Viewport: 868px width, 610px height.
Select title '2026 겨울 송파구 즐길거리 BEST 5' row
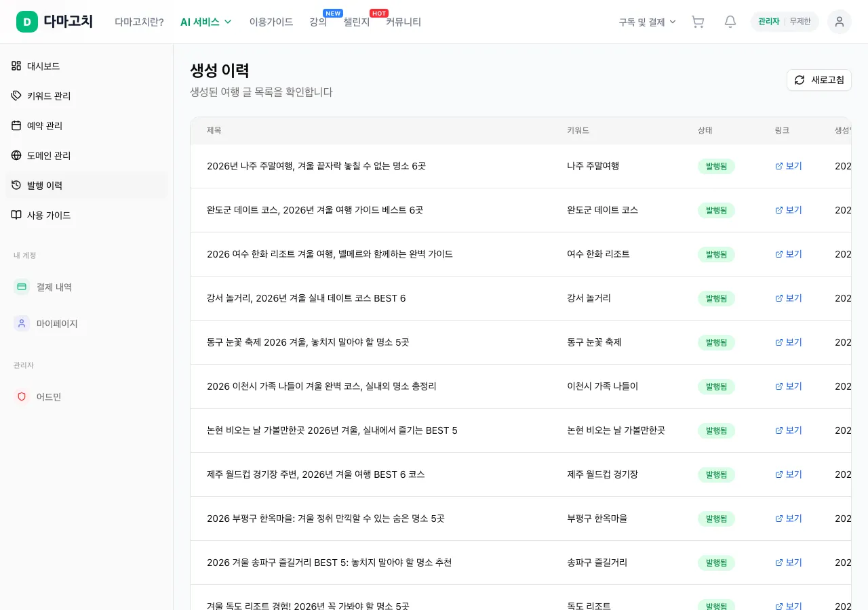pyautogui.click(x=329, y=563)
